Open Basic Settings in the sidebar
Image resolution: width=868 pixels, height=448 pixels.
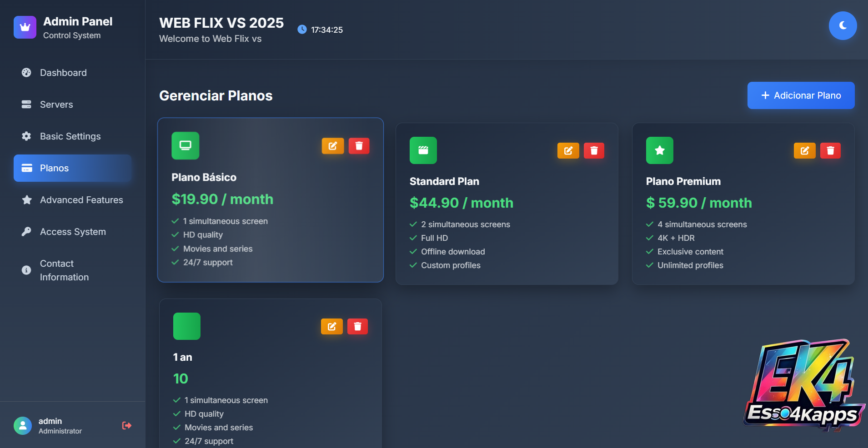(x=70, y=136)
